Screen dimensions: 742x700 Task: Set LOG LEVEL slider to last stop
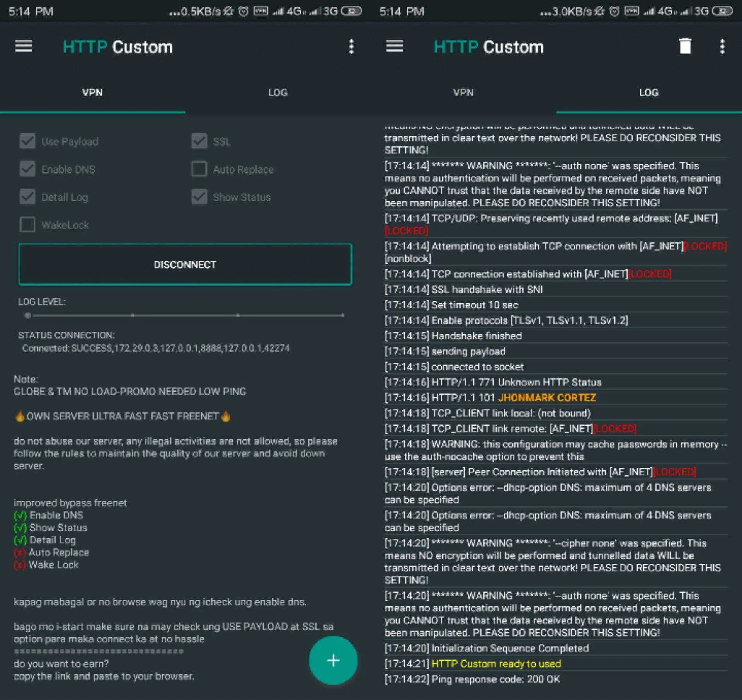click(x=342, y=315)
